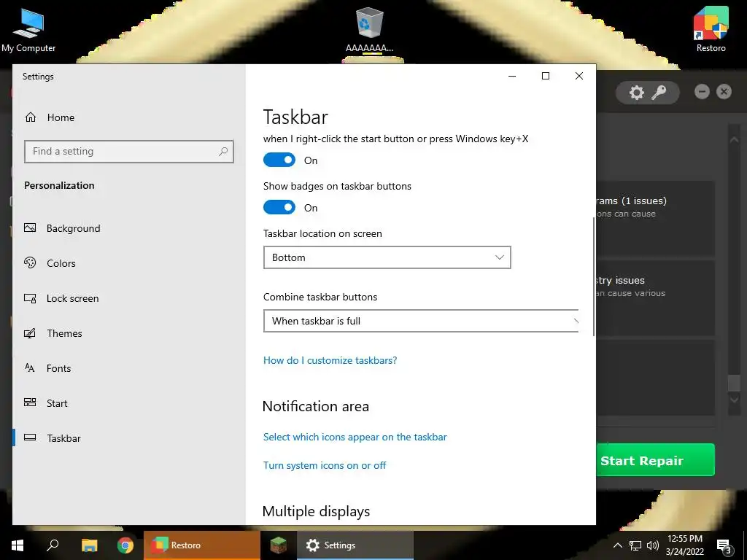
Task: Show hidden system tray icons
Action: (x=617, y=545)
